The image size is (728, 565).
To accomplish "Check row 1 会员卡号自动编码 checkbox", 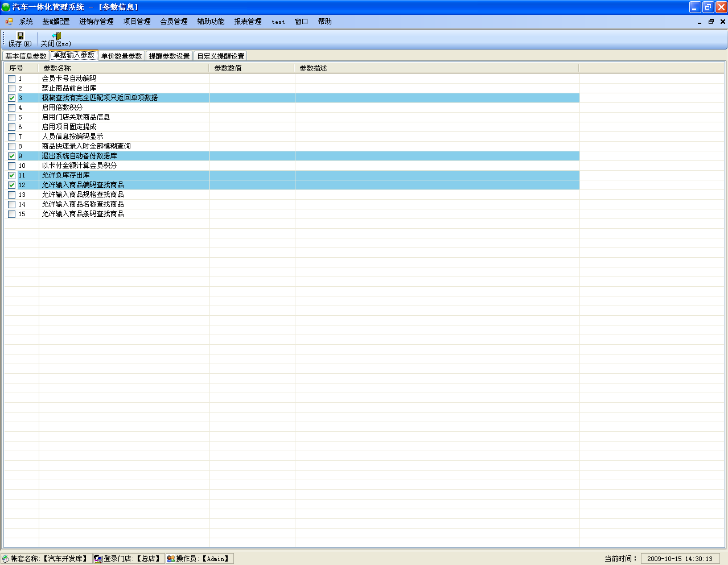I will [11, 79].
